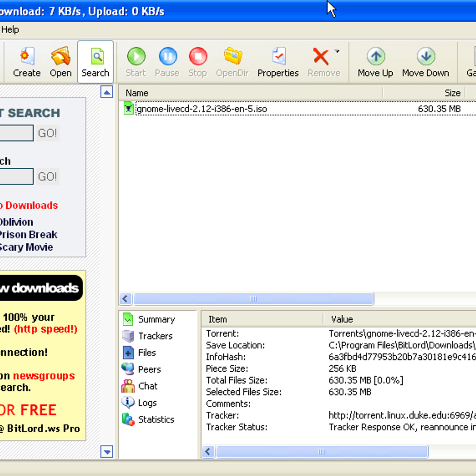This screenshot has width=476, height=476.
Task: Click the Statistics tab icon
Action: 128,419
